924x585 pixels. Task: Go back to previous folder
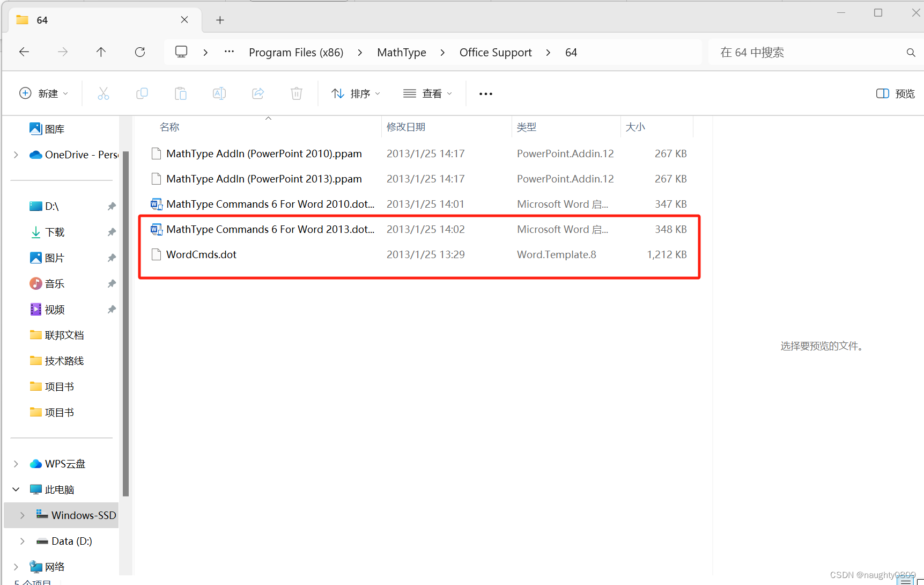(24, 52)
